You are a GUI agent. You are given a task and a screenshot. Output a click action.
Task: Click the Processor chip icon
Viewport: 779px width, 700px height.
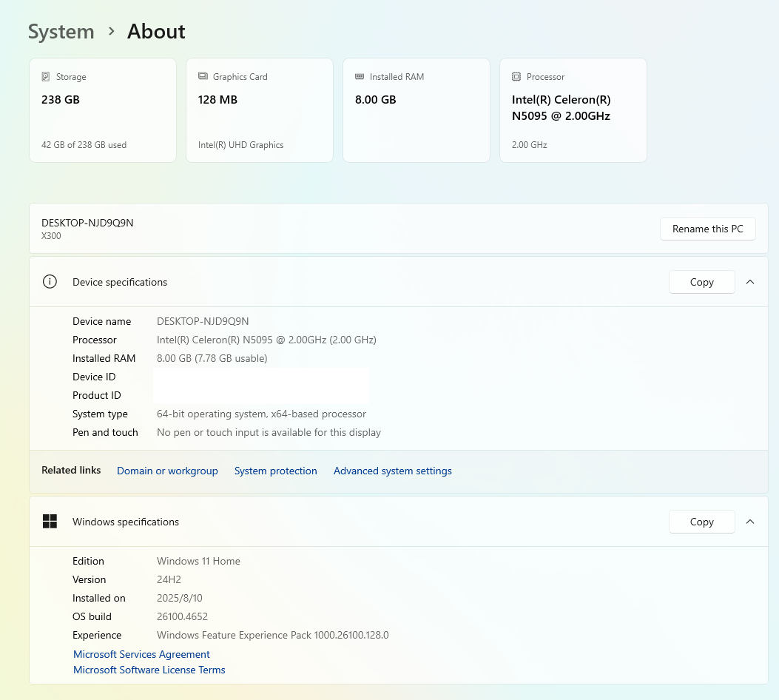516,77
